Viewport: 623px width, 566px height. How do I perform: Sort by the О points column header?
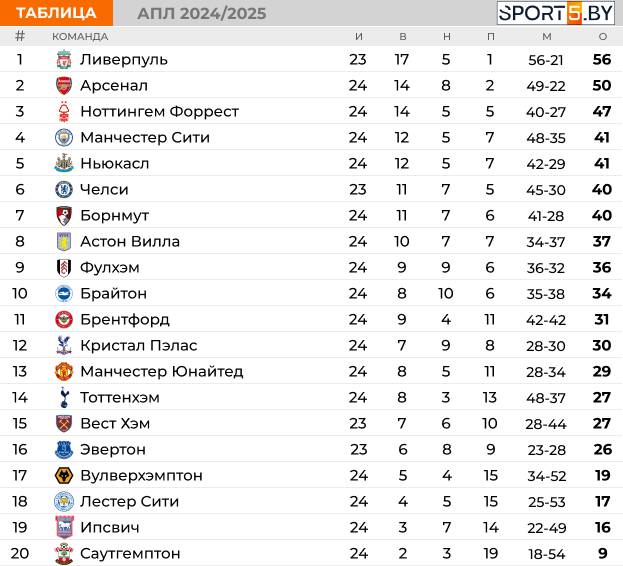click(603, 37)
